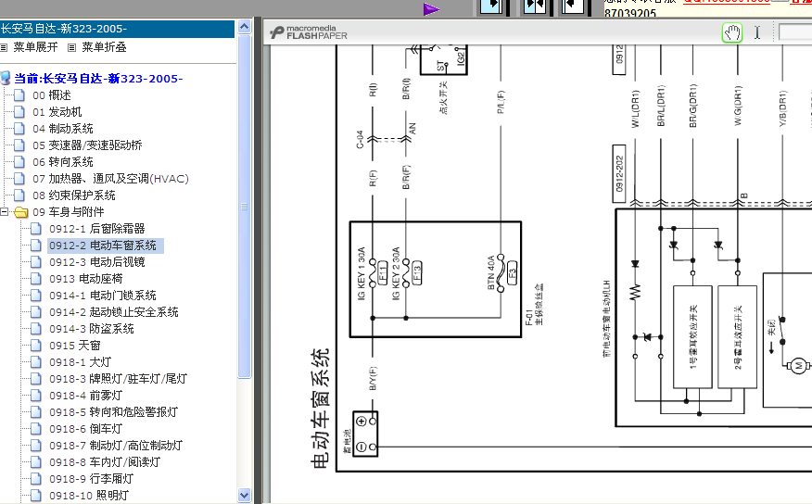
Task: Open the 06 转向系统 chapter
Action: (63, 162)
